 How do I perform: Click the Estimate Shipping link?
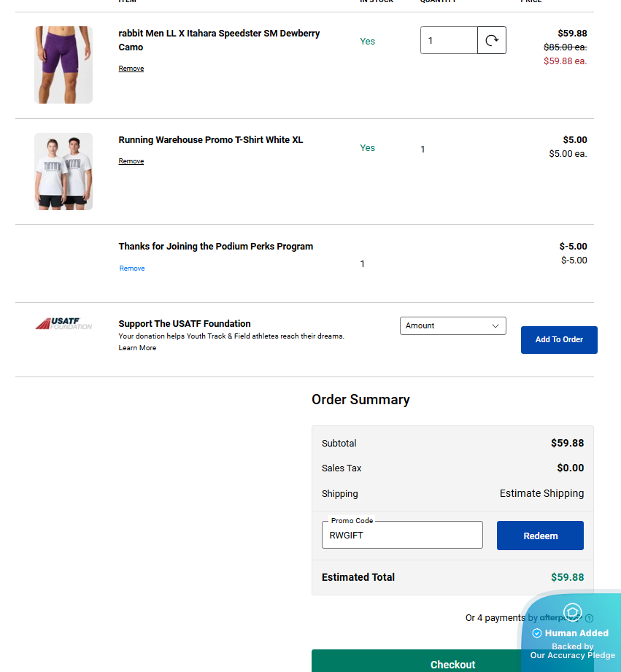pyautogui.click(x=541, y=493)
